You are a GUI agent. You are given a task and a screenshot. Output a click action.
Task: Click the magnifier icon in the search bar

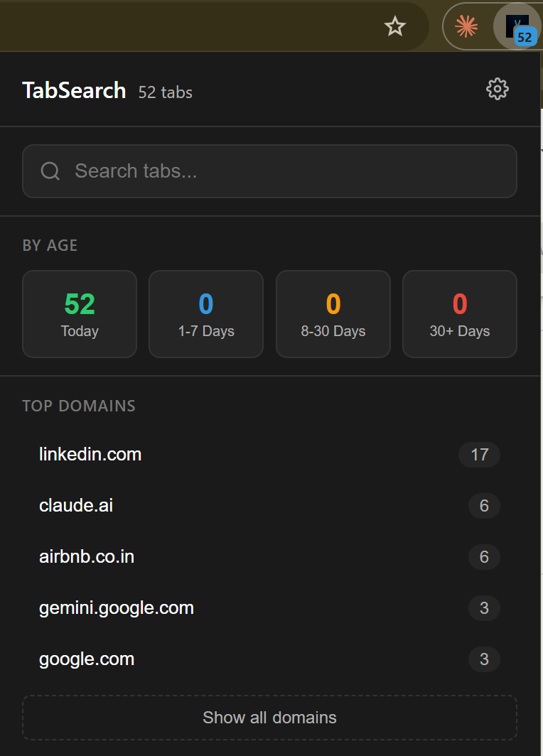(x=50, y=171)
